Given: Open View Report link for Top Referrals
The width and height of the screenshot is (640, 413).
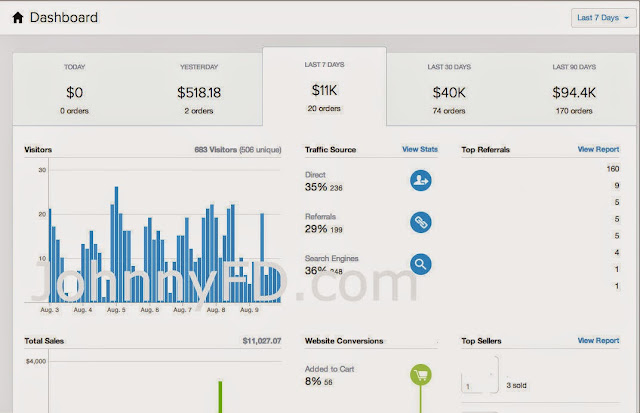Looking at the screenshot, I should tap(598, 149).
